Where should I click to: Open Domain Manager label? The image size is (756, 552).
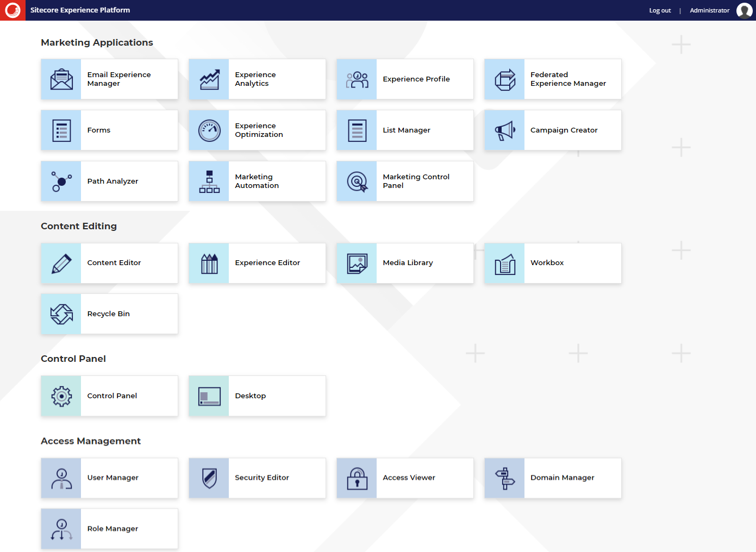click(x=562, y=478)
